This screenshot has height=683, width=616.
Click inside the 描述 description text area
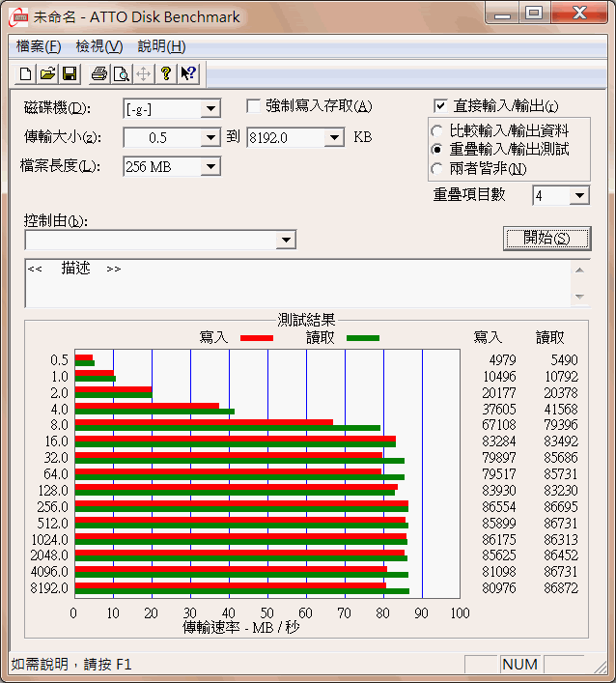pos(297,284)
